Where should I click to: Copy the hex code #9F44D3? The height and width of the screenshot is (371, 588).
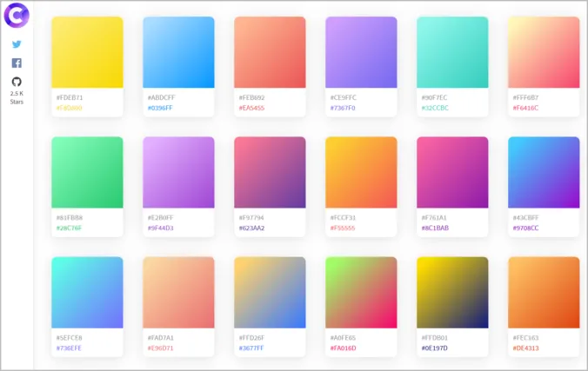tap(161, 228)
